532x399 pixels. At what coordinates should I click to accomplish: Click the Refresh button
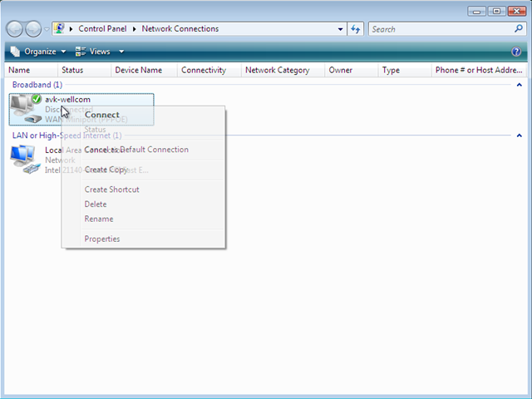(x=355, y=29)
